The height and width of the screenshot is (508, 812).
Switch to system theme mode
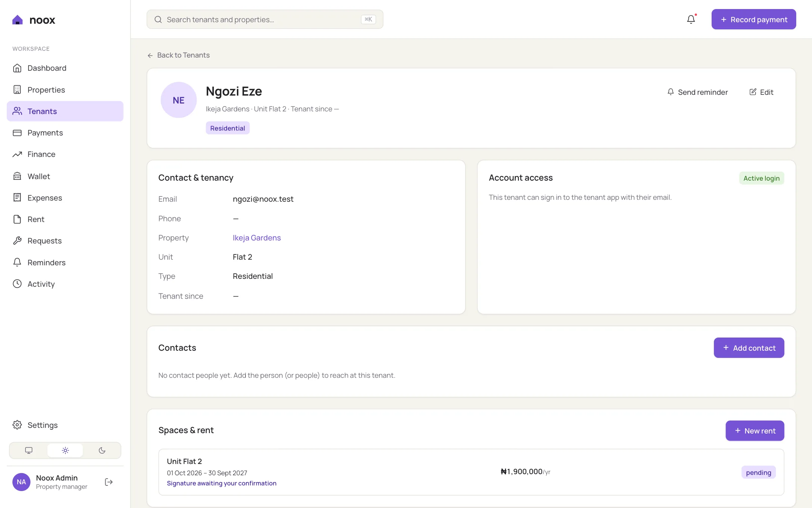pos(29,450)
